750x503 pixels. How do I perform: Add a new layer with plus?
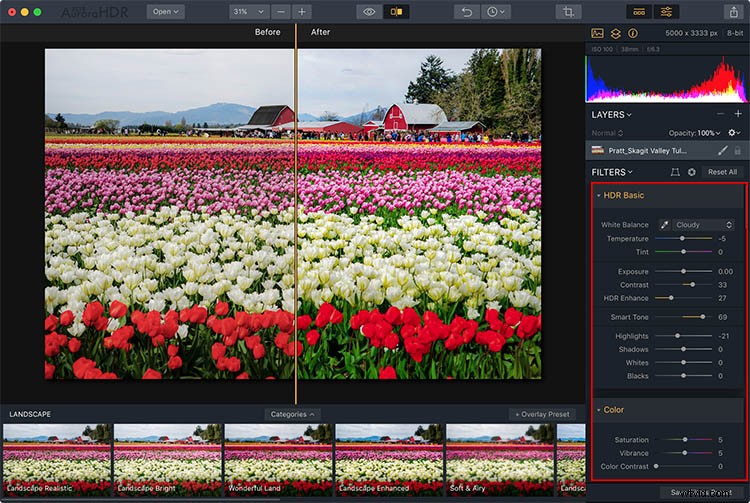[738, 114]
